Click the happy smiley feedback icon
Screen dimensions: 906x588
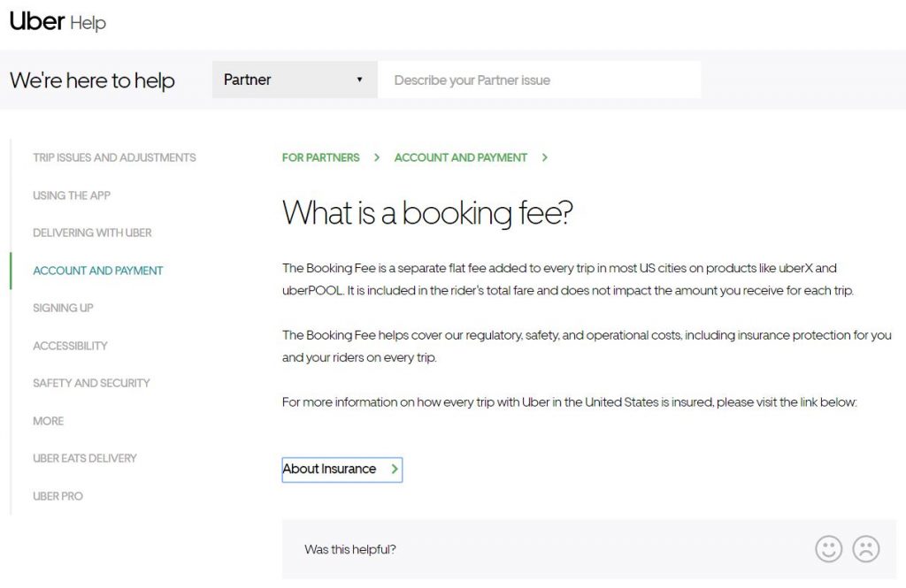(x=828, y=549)
